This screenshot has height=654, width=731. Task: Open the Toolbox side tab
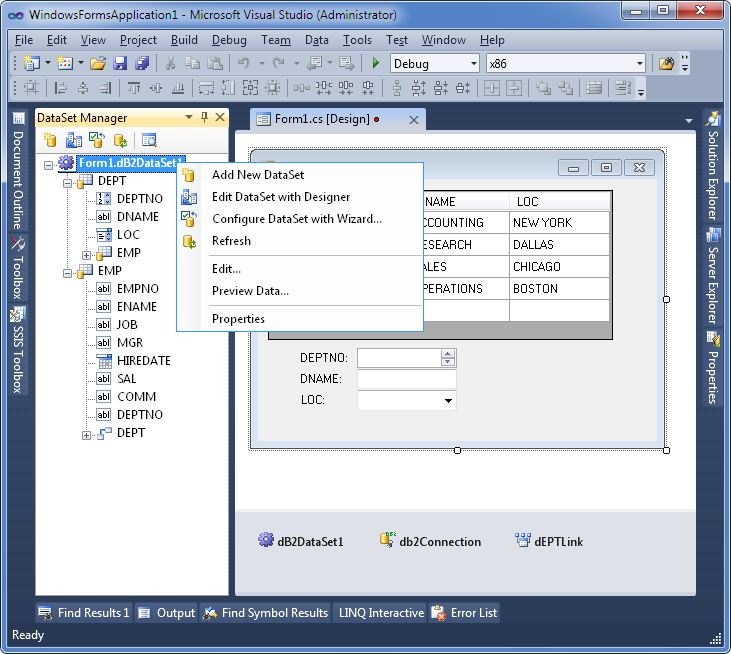(x=18, y=267)
